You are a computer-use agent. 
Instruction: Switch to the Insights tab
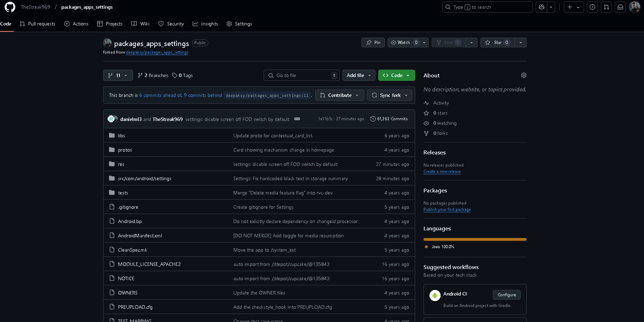[205, 24]
